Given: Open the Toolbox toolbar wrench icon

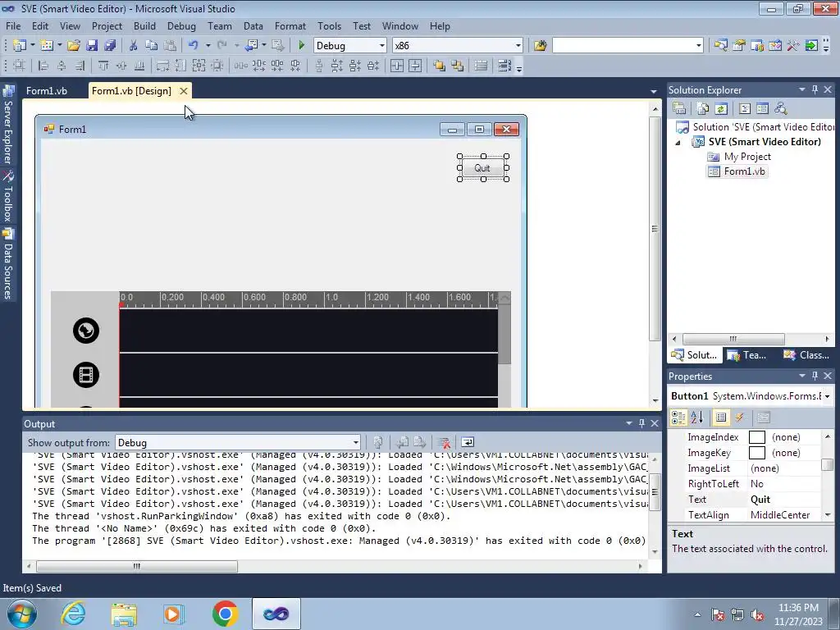Looking at the screenshot, I should (x=793, y=46).
